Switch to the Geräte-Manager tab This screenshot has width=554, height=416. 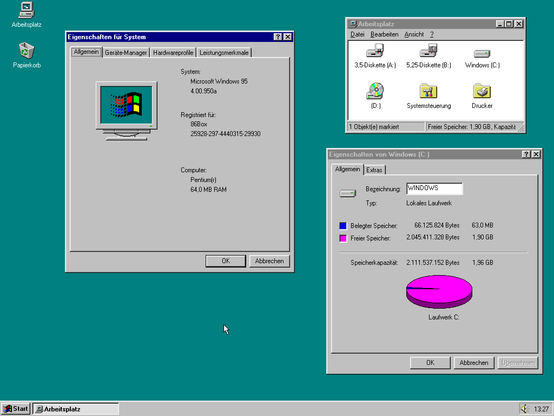[126, 53]
